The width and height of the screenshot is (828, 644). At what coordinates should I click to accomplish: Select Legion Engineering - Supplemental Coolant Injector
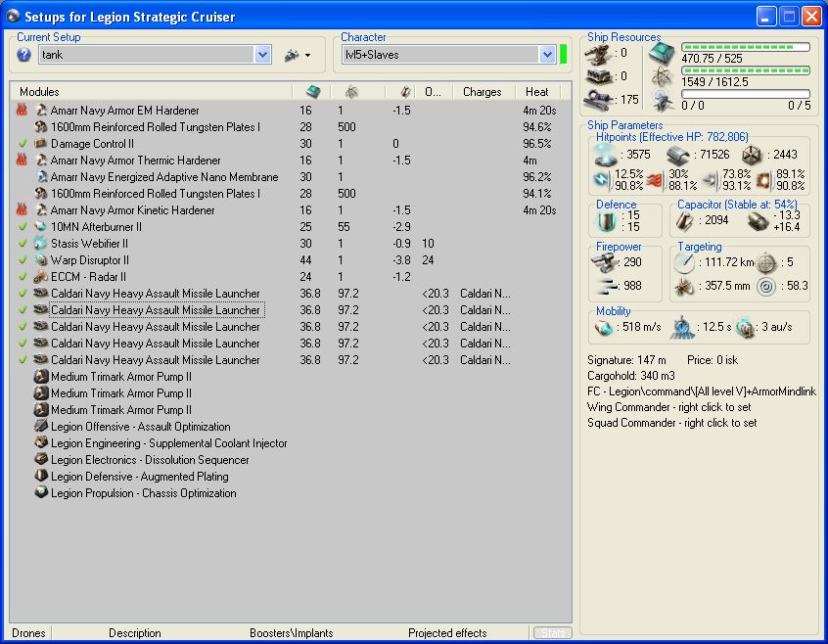169,443
